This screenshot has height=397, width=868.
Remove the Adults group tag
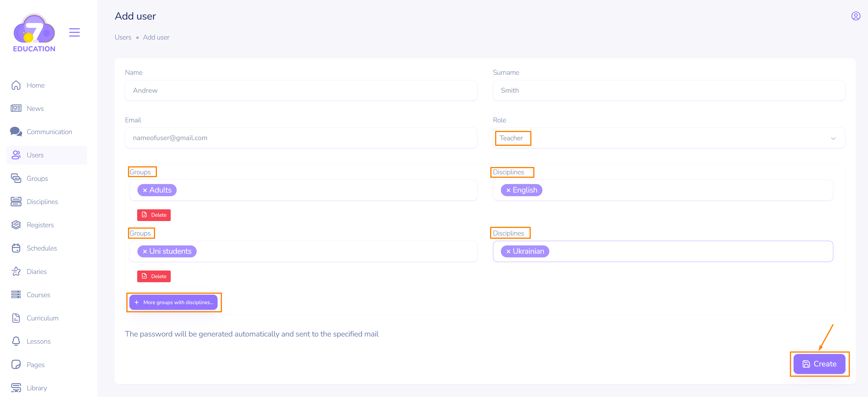[145, 190]
